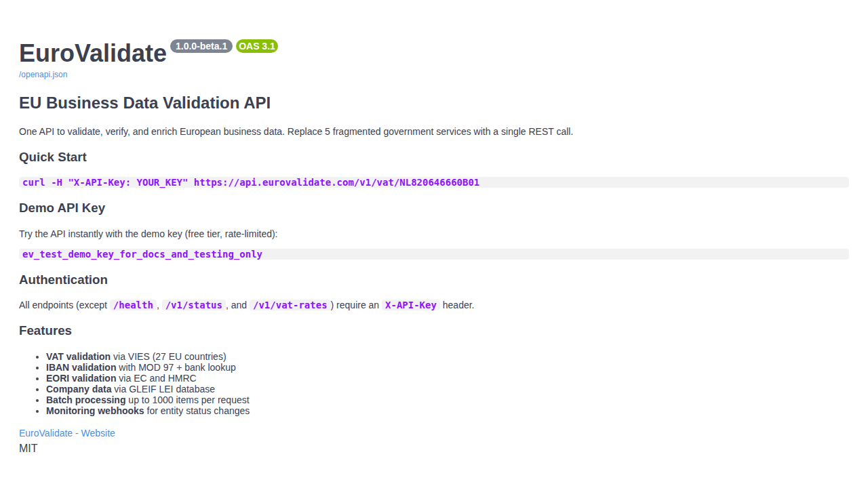Click the curl command code block
Viewport: 868px width, 488px height.
pos(434,182)
